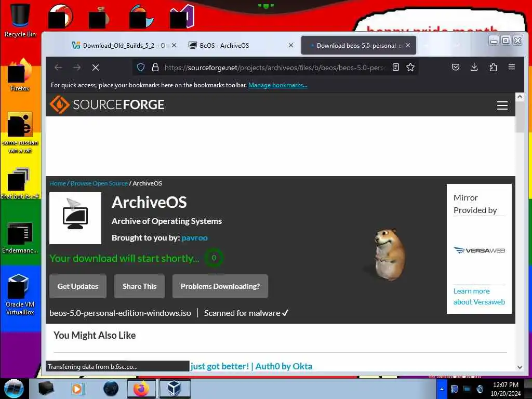The width and height of the screenshot is (532, 399).
Task: Close the BeOS - ArchiveOS tab
Action: 291,45
